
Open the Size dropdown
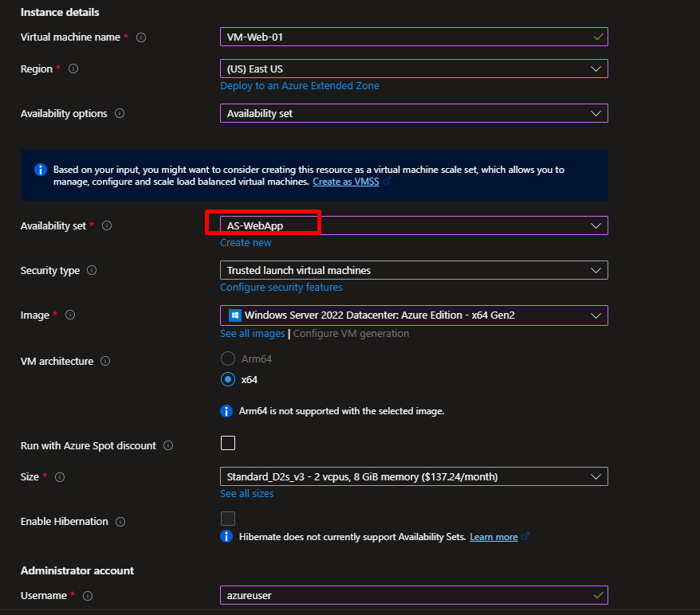(x=413, y=476)
